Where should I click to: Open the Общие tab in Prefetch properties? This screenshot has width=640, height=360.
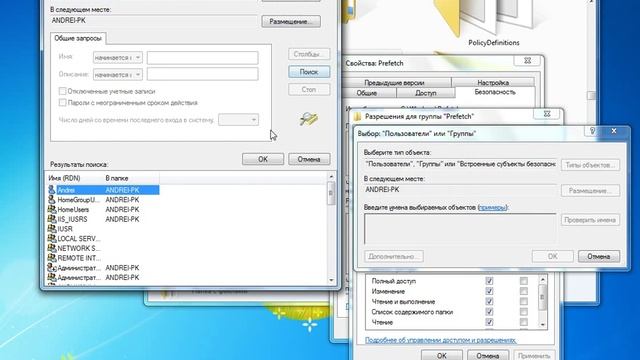click(x=367, y=93)
